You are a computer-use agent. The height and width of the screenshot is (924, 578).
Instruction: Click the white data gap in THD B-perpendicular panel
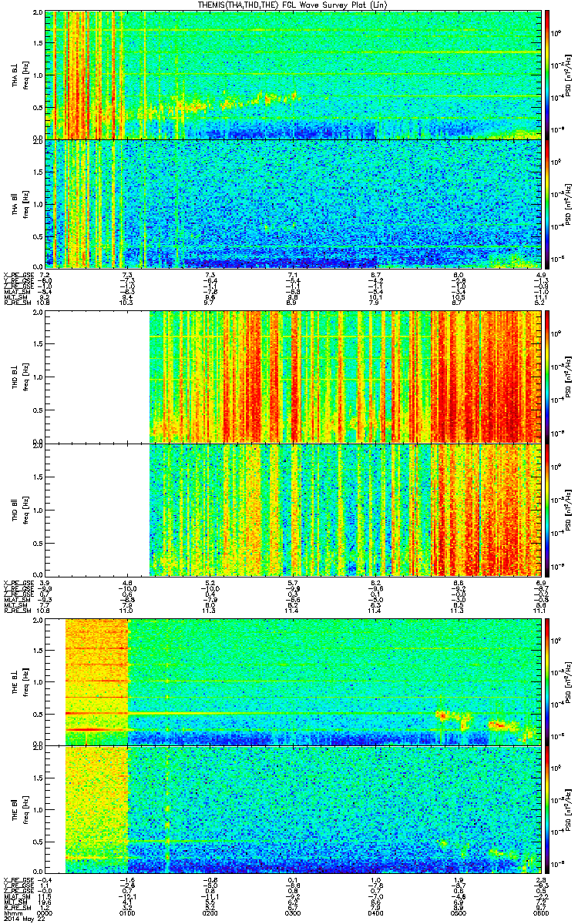click(x=97, y=378)
